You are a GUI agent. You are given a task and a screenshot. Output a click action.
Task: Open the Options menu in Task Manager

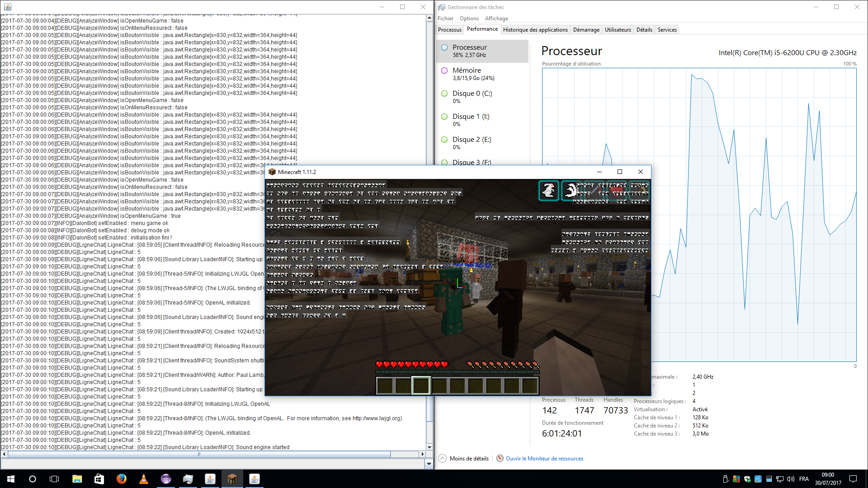[469, 19]
